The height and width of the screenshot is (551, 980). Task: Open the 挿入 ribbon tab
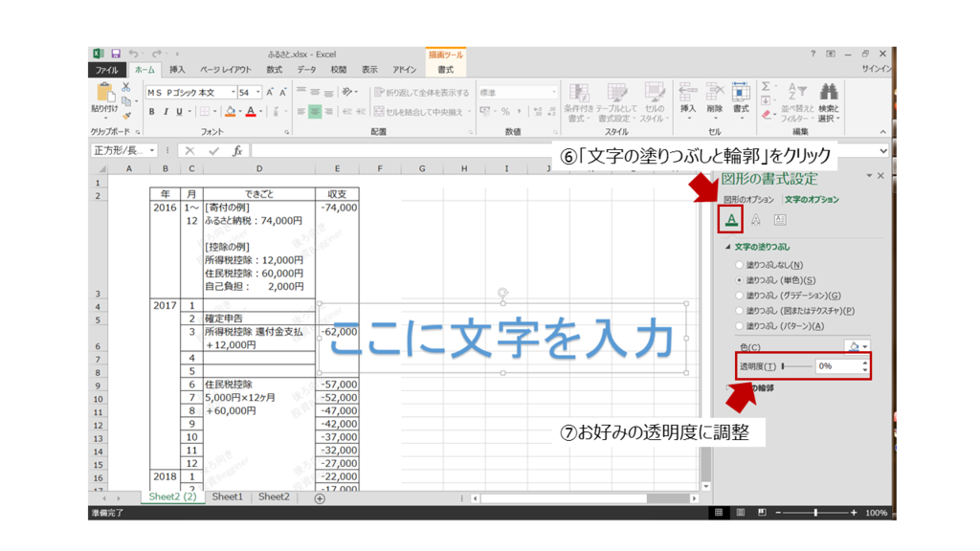tap(177, 70)
